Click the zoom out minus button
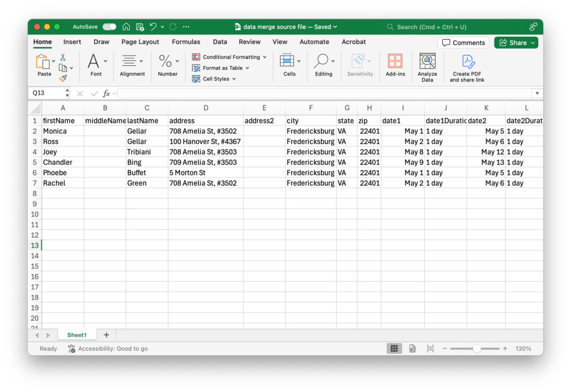The height and width of the screenshot is (392, 571). [444, 349]
